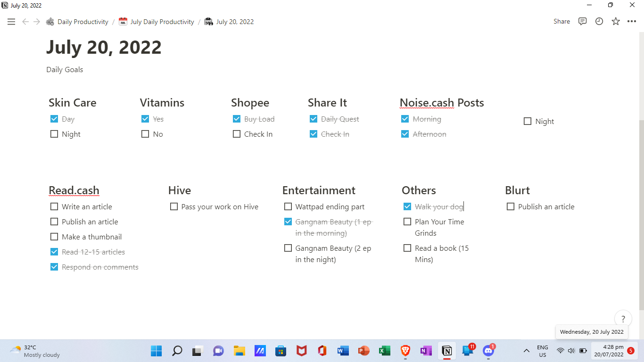This screenshot has height=362, width=644.
Task: Open the notification center badge
Action: tap(631, 351)
